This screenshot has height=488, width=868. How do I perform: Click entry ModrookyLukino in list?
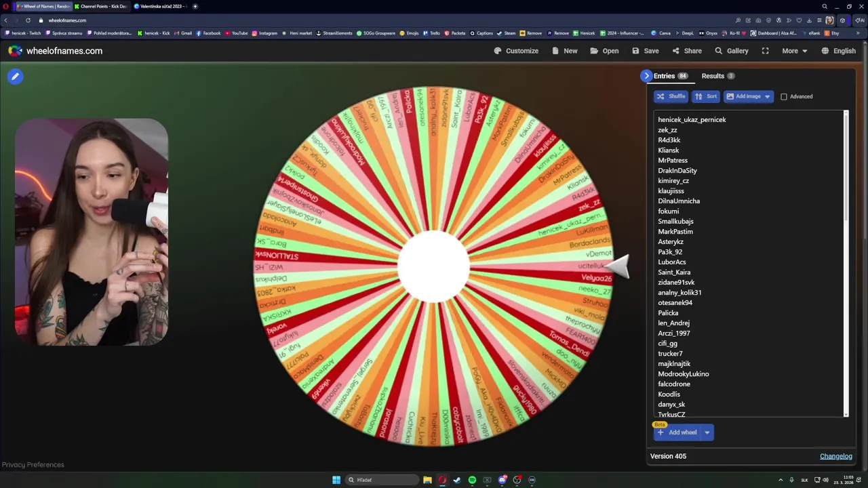pos(683,374)
